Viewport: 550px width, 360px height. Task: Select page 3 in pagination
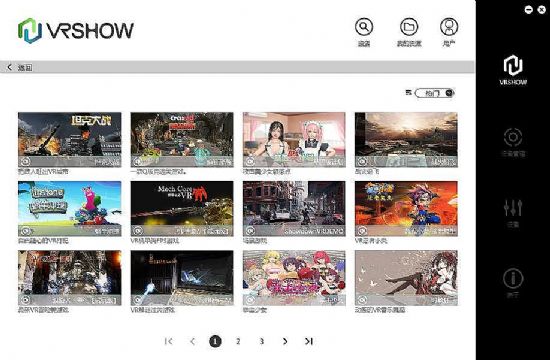(x=262, y=341)
